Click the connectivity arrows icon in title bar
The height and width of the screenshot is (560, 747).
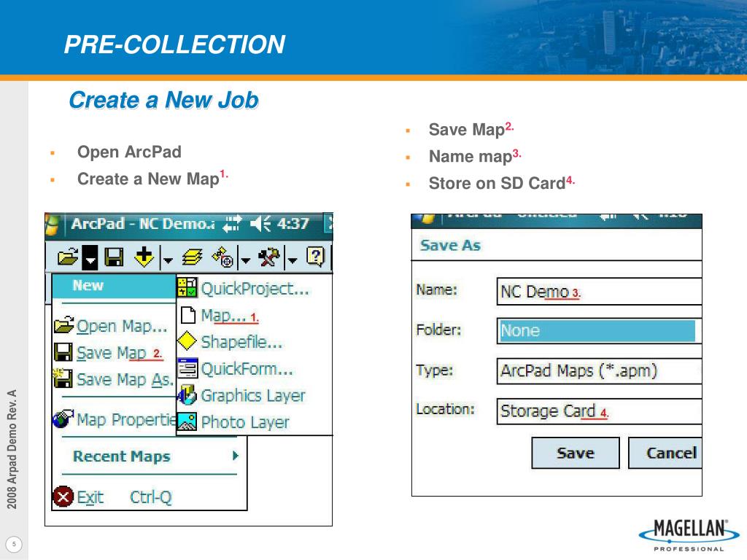point(232,223)
